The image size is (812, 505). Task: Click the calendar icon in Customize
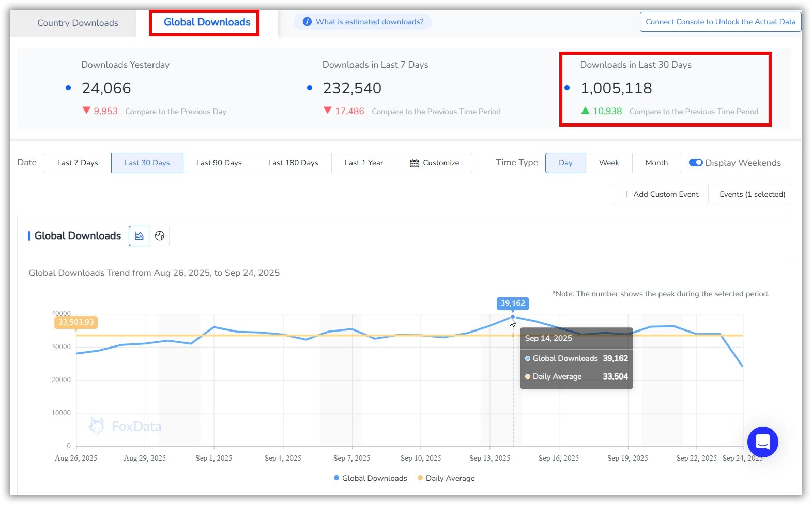click(x=415, y=163)
